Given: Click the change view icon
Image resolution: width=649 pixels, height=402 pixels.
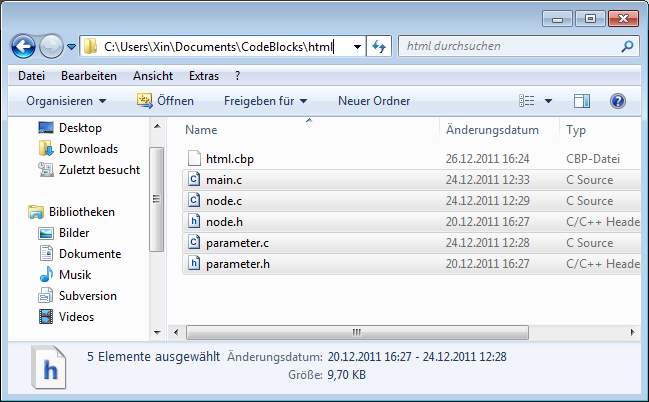Looking at the screenshot, I should point(527,101).
